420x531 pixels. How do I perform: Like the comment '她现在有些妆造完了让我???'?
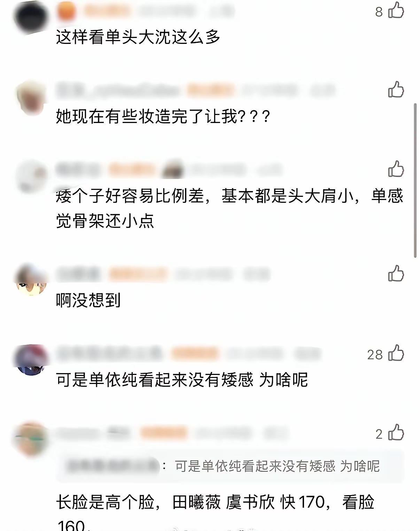pyautogui.click(x=396, y=90)
